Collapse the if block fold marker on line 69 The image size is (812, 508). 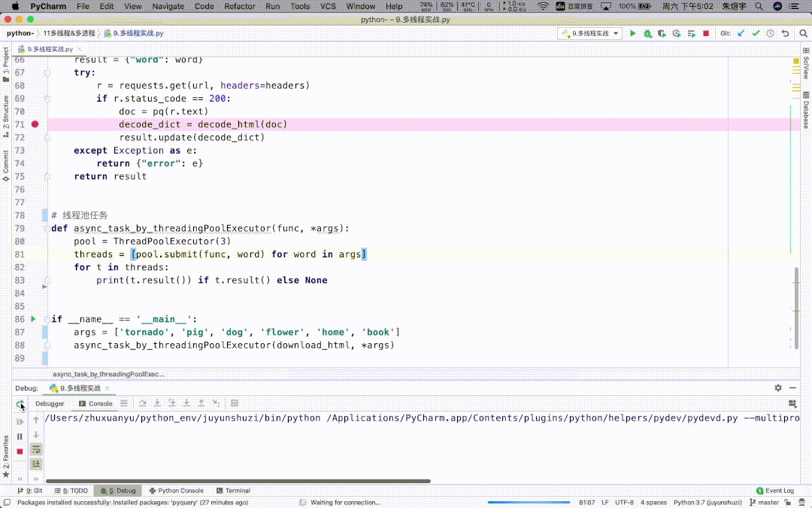coord(47,99)
